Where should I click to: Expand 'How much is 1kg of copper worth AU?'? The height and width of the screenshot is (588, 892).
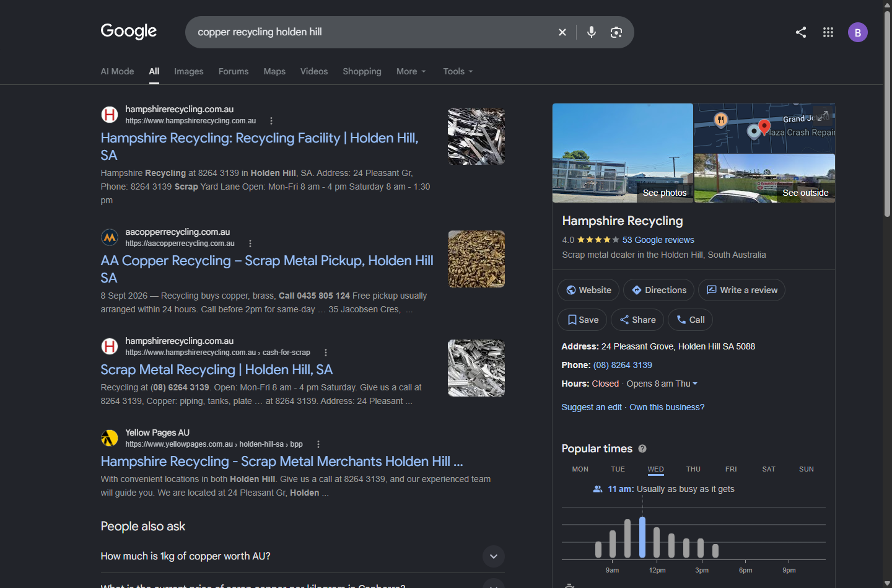tap(303, 556)
